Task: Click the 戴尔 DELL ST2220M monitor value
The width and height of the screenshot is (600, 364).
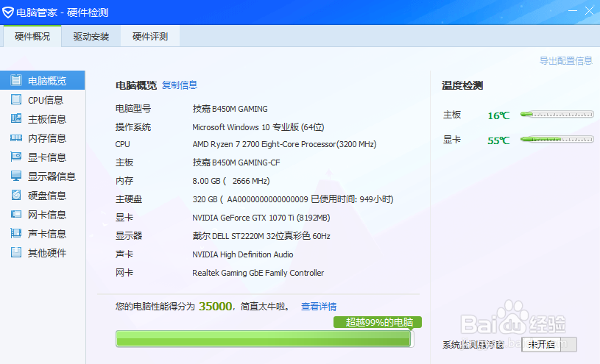Action: pos(261,236)
